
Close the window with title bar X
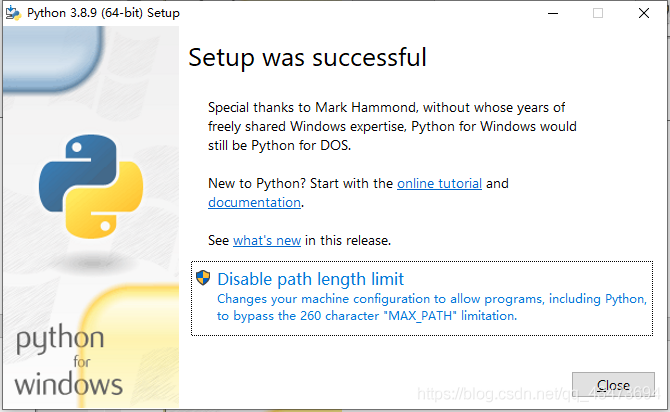pos(644,13)
